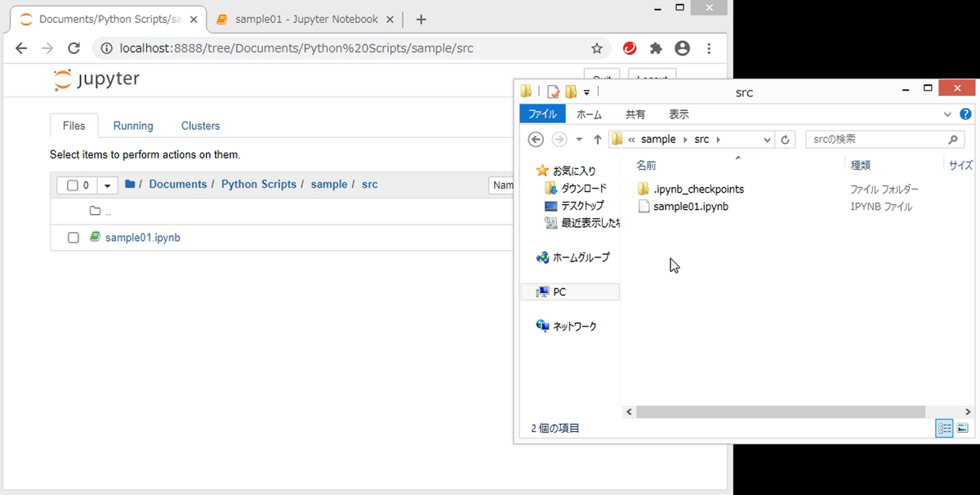Image resolution: width=980 pixels, height=495 pixels.
Task: Expand the Explorer address bar history dropdown
Action: (x=767, y=140)
